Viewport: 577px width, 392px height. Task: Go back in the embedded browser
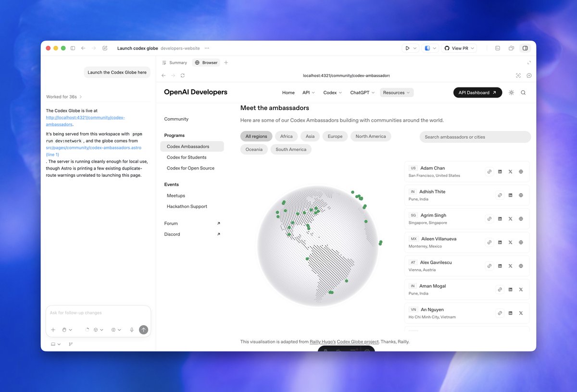click(x=163, y=75)
